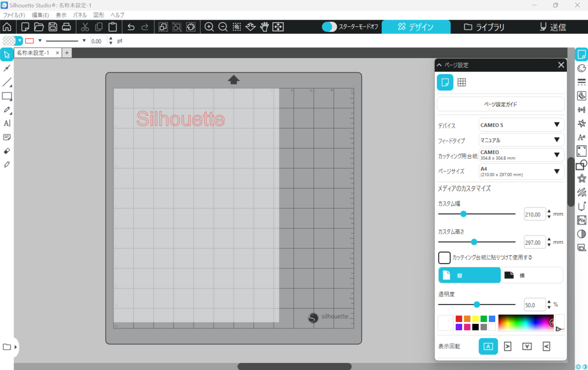Open the カッティング用台紙 dropdown
588x370 pixels.
pos(521,155)
